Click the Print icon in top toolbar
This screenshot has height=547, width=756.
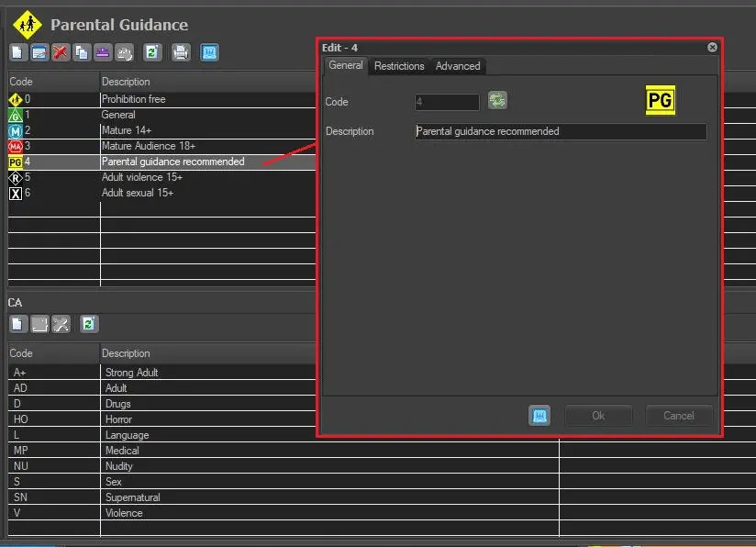(x=181, y=52)
